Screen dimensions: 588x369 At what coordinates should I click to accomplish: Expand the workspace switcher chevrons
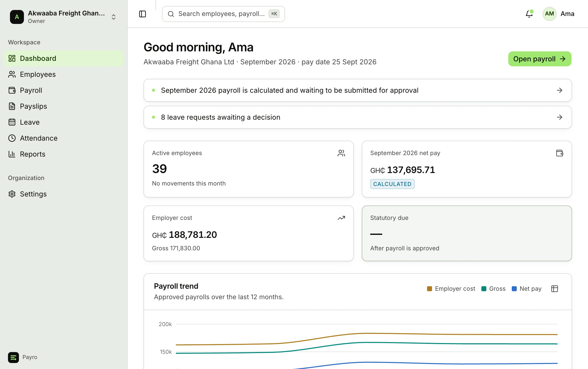114,17
